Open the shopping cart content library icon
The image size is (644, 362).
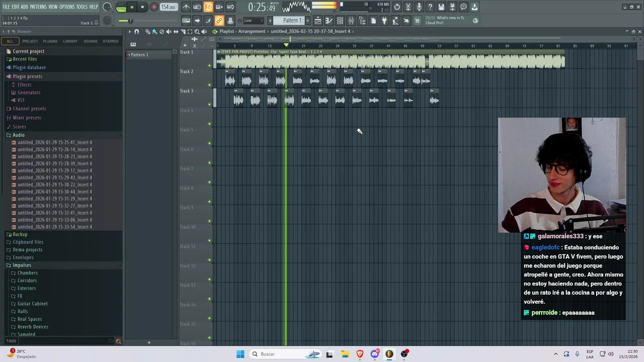click(417, 21)
